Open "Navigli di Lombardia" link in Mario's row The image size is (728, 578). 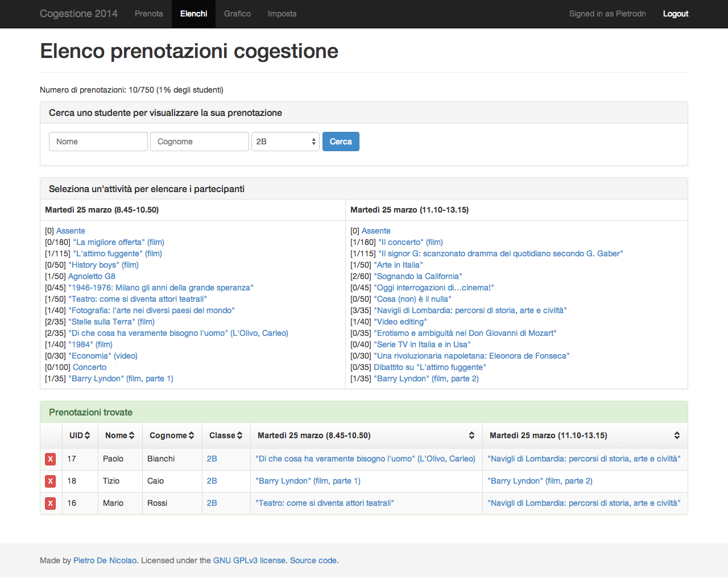(584, 503)
